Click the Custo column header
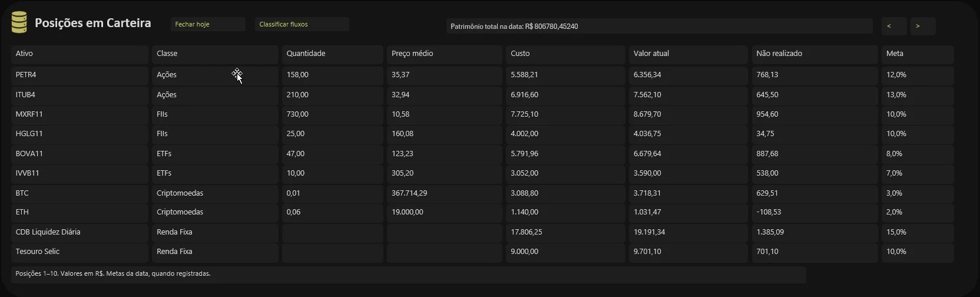The height and width of the screenshot is (297, 980). point(565,54)
